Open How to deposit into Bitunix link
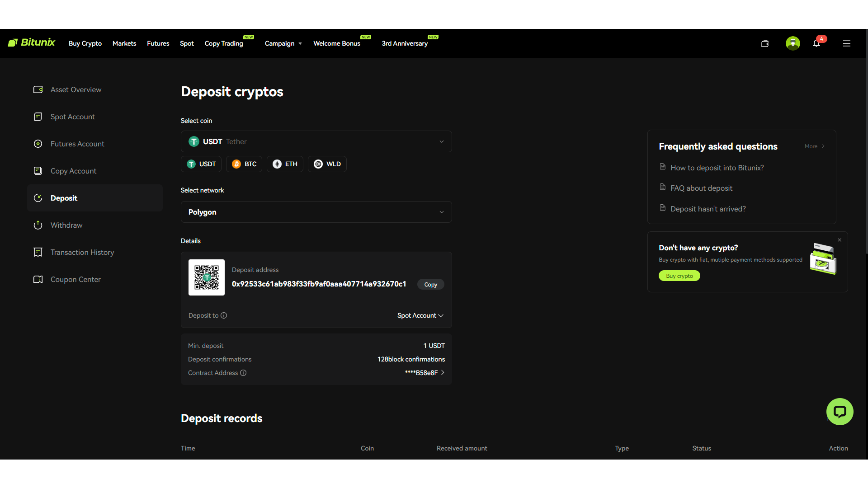 717,168
